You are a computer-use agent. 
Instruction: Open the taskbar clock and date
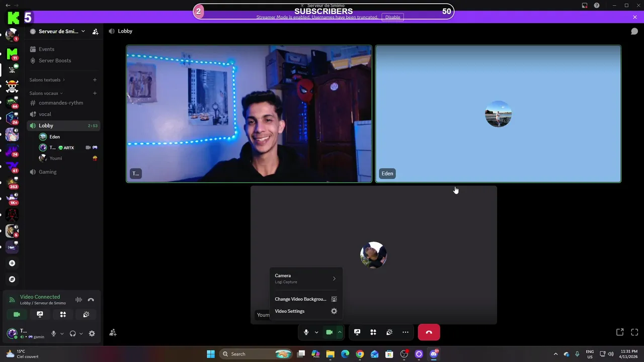tap(629, 354)
